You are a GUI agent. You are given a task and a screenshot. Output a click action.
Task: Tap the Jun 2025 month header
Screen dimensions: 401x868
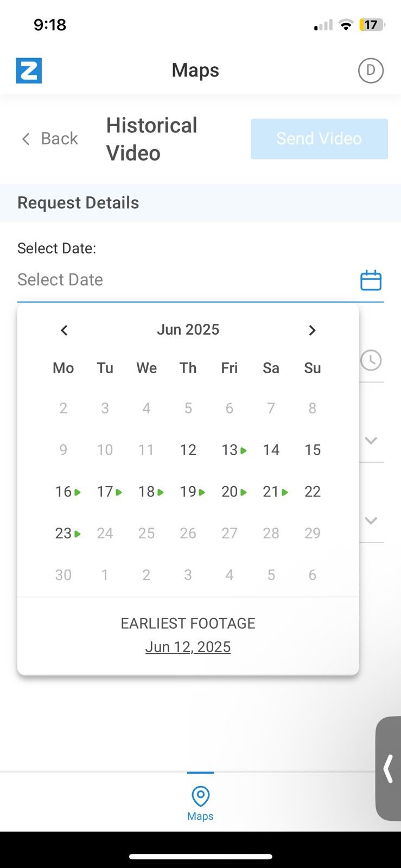pos(188,330)
